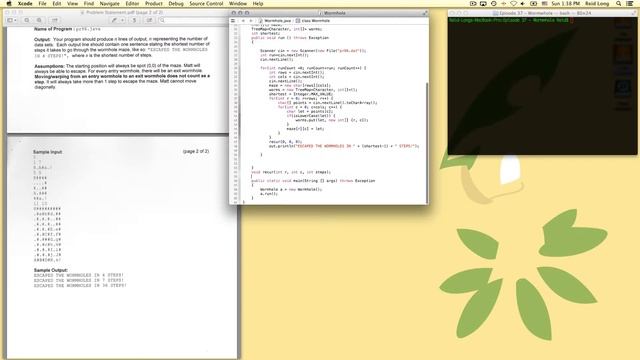Click the 'void recur(int r, int c, int steps)' line
The width and height of the screenshot is (640, 360).
coord(291,172)
